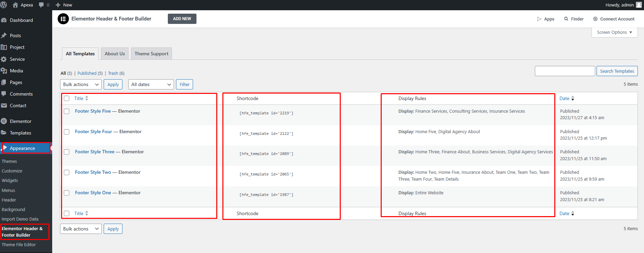
Task: Switch to the All Templates tab
Action: tap(80, 54)
